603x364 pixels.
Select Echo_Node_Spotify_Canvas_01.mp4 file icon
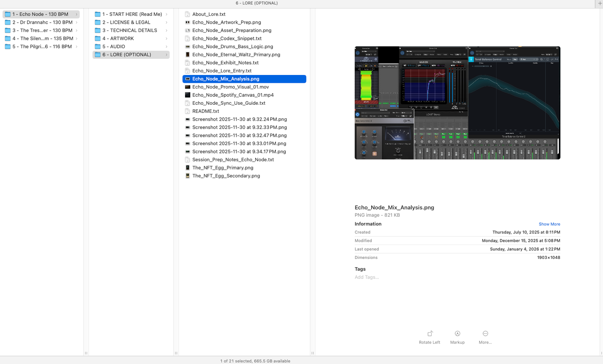187,95
